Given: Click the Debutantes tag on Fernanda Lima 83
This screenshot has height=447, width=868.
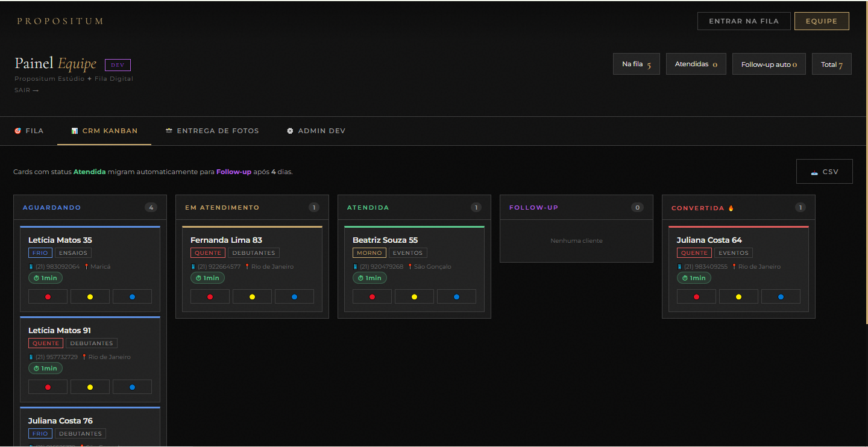Looking at the screenshot, I should point(254,253).
